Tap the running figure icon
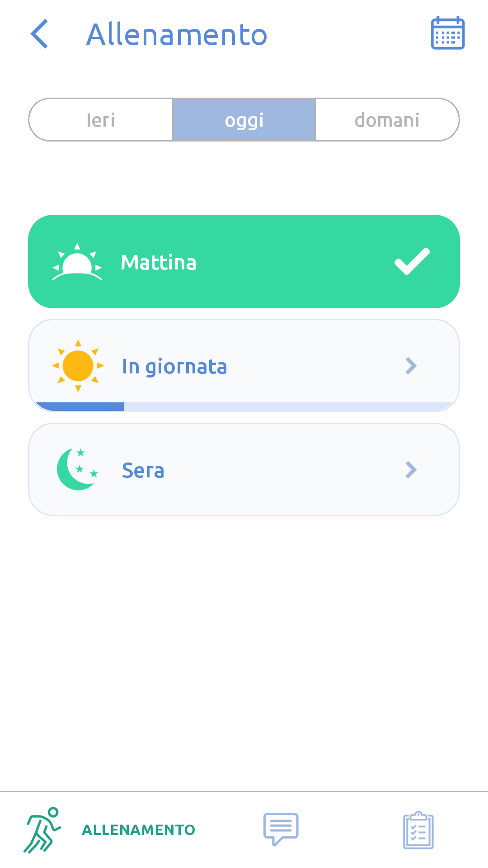 click(x=42, y=830)
